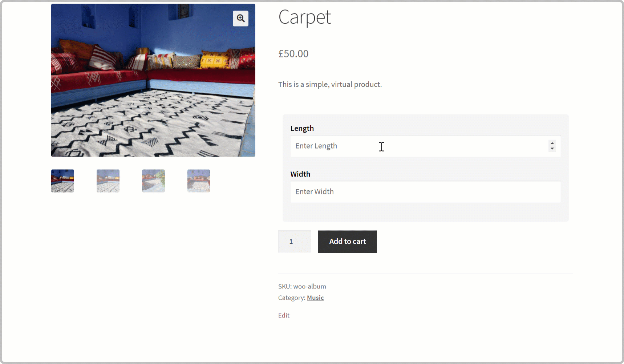Viewport: 624px width, 364px height.
Task: Click the Edit product link
Action: [x=284, y=315]
